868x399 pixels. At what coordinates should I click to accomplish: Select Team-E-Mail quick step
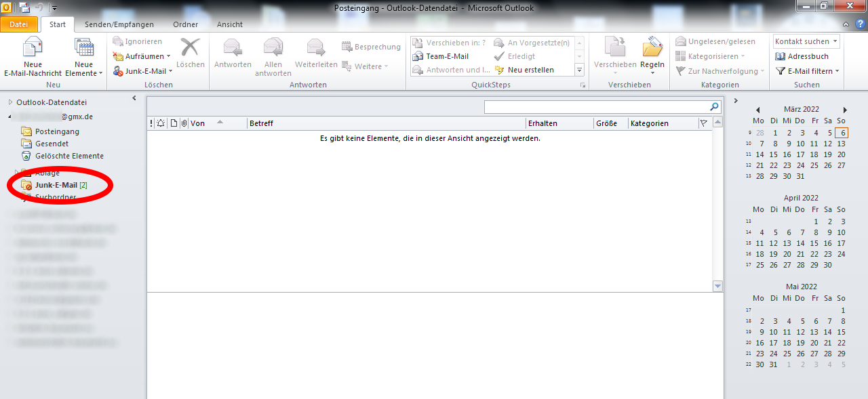tap(441, 56)
